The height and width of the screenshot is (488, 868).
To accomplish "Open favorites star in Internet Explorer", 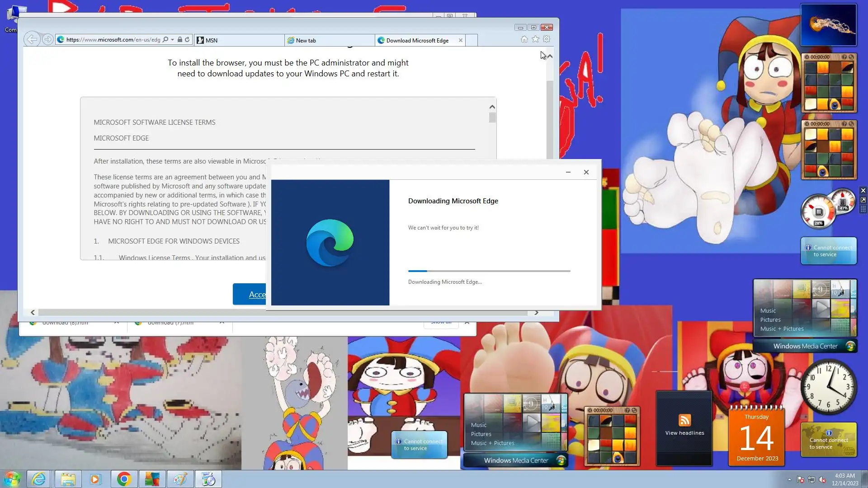I will click(535, 39).
